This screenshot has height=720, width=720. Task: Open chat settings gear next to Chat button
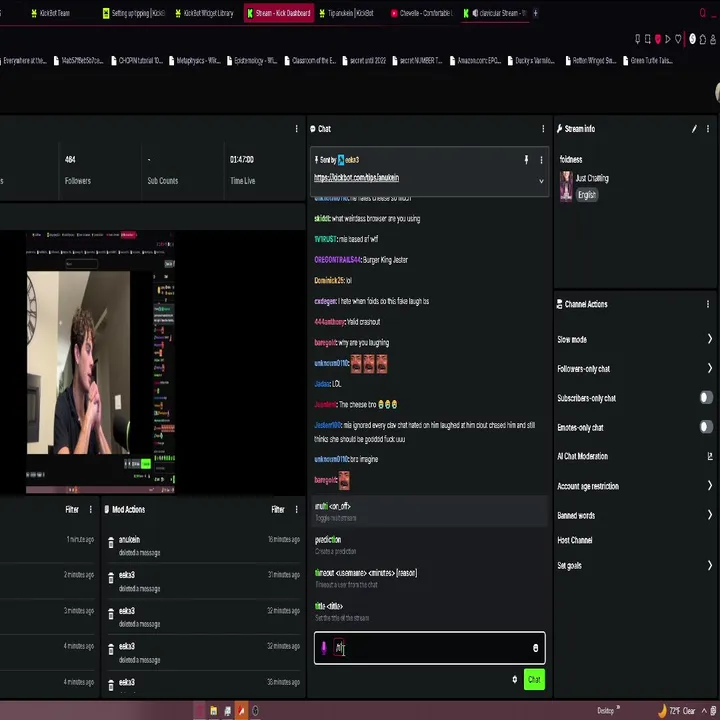(514, 680)
